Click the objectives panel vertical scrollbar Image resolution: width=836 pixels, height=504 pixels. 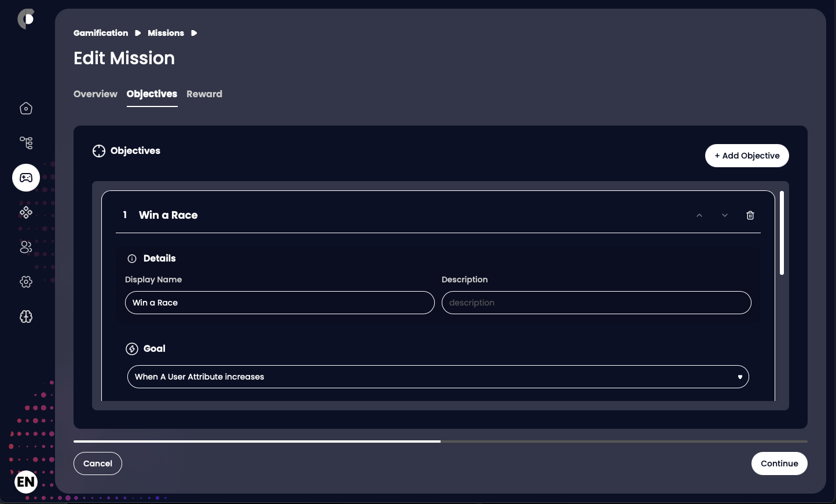[x=782, y=233]
